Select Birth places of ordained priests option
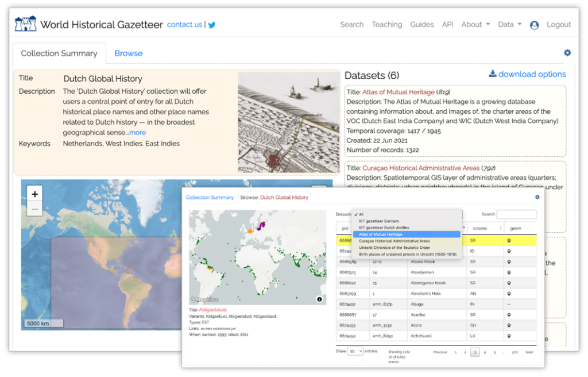Screen dimensions: 588x377 click(406, 255)
